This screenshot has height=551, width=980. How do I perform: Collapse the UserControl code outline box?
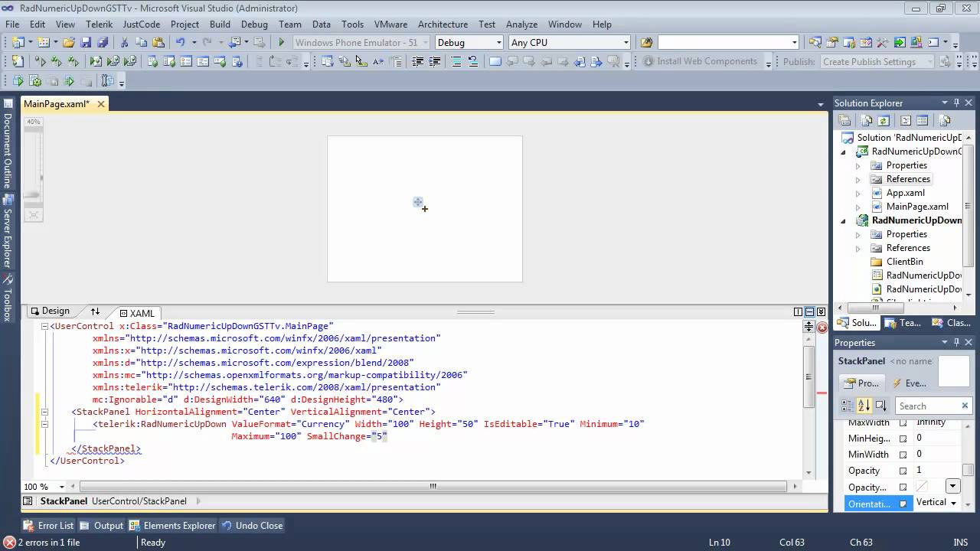[x=44, y=326]
